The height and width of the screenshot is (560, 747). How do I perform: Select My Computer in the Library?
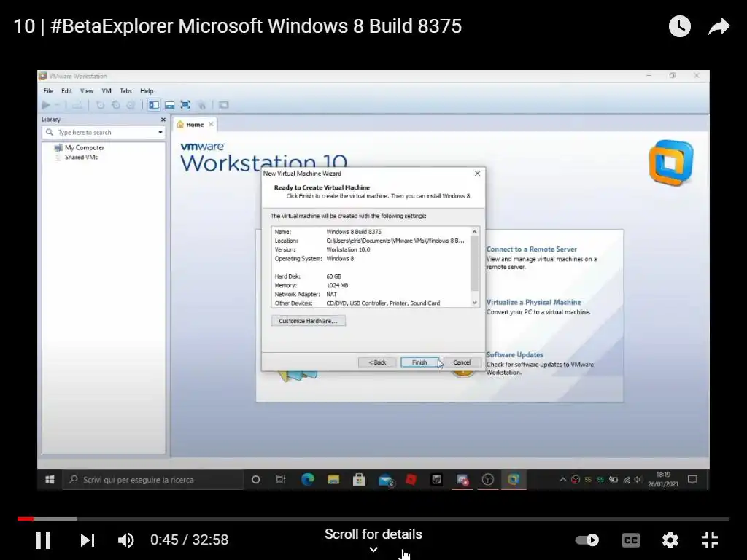click(x=84, y=147)
